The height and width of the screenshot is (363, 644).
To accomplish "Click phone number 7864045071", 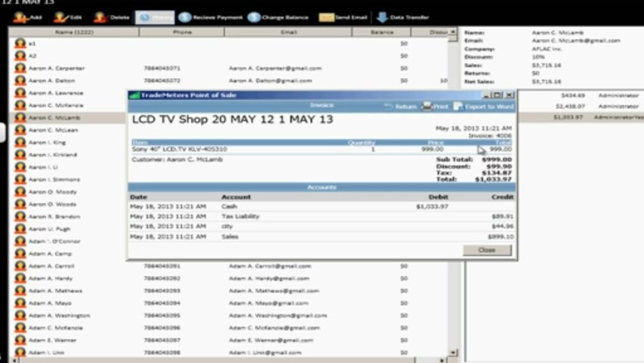I will point(162,68).
